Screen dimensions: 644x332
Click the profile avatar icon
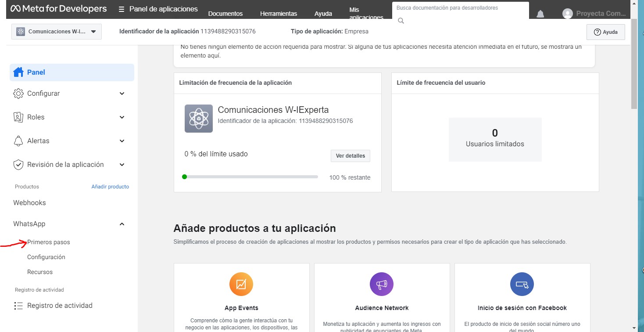(568, 14)
